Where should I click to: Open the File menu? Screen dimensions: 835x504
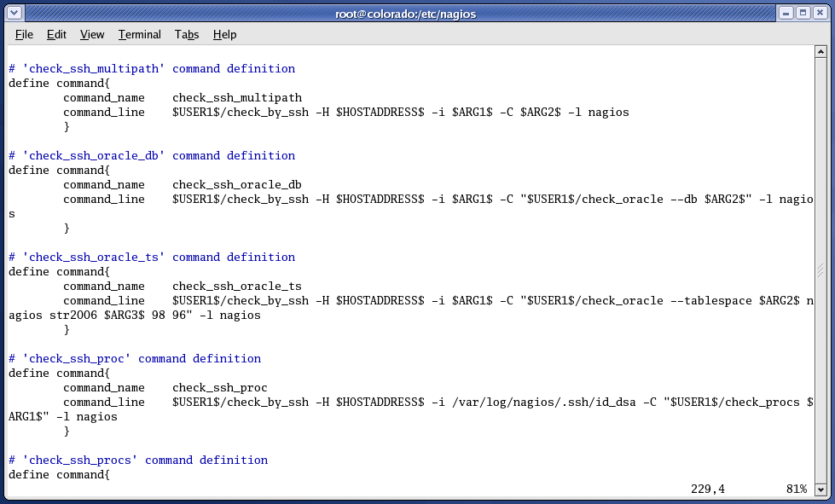click(24, 35)
